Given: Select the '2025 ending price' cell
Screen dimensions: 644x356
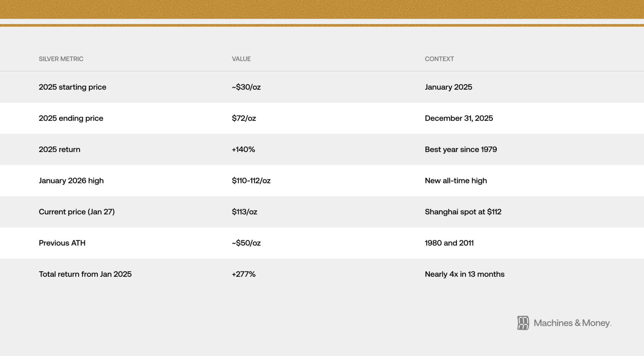Looking at the screenshot, I should coord(71,118).
